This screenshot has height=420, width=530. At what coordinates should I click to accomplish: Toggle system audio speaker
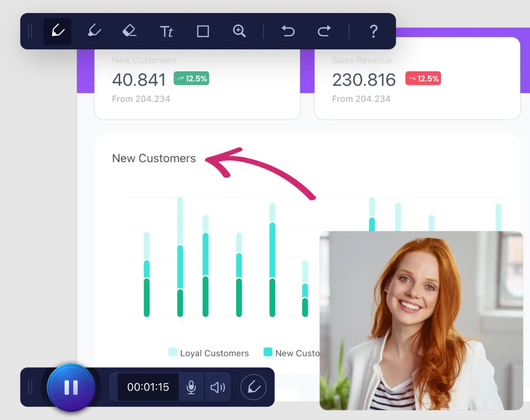point(217,387)
